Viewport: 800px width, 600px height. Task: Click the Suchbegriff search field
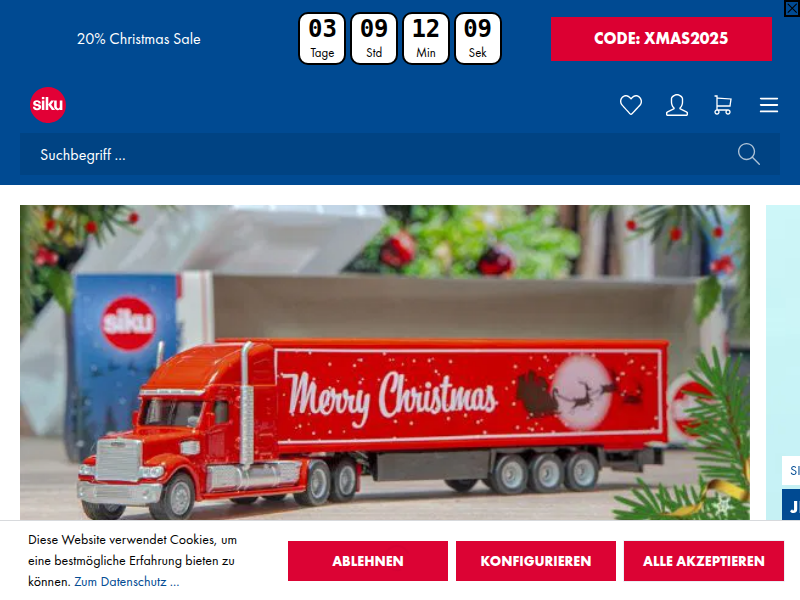[378, 154]
